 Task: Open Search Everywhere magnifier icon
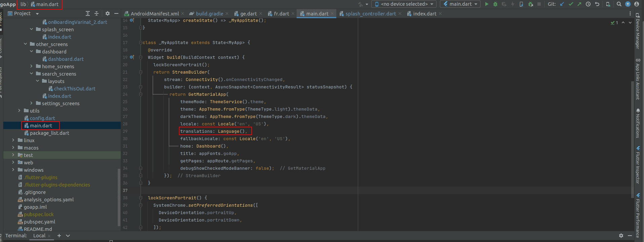619,4
